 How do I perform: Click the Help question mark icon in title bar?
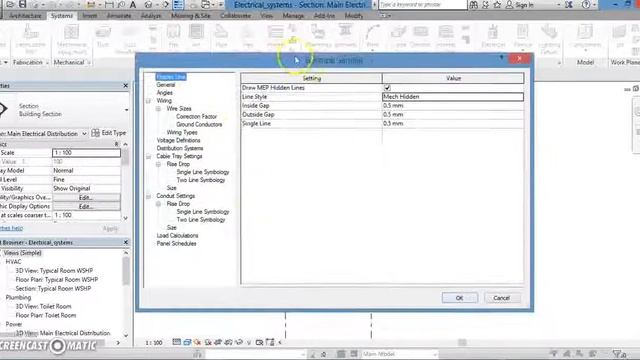(x=586, y=4)
